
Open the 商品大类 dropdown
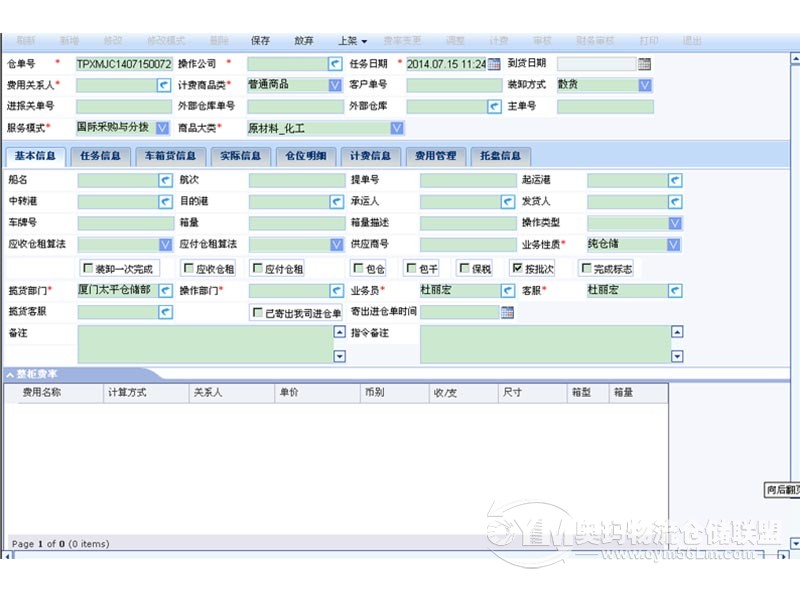pyautogui.click(x=397, y=128)
